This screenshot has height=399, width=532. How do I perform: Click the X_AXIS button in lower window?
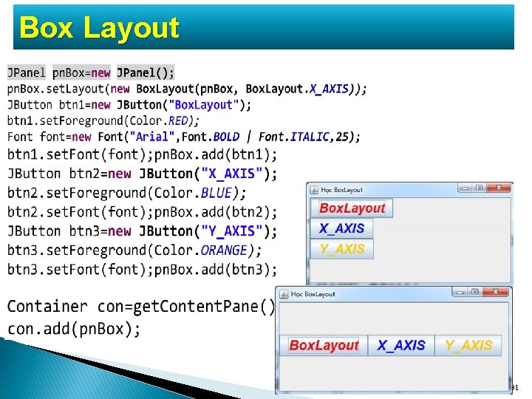point(401,345)
